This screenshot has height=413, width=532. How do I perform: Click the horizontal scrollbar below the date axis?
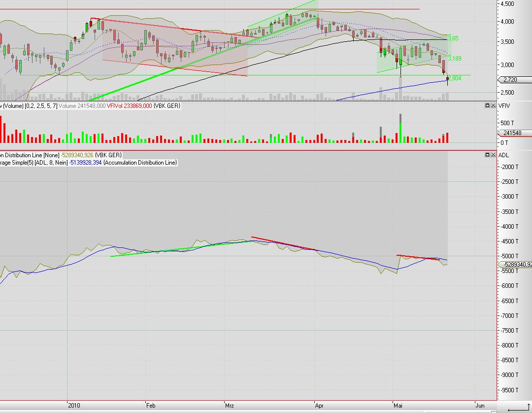click(x=248, y=412)
